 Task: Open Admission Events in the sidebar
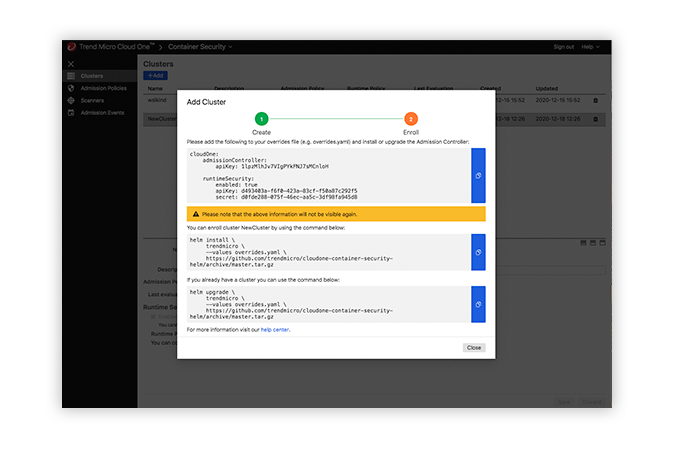point(100,112)
